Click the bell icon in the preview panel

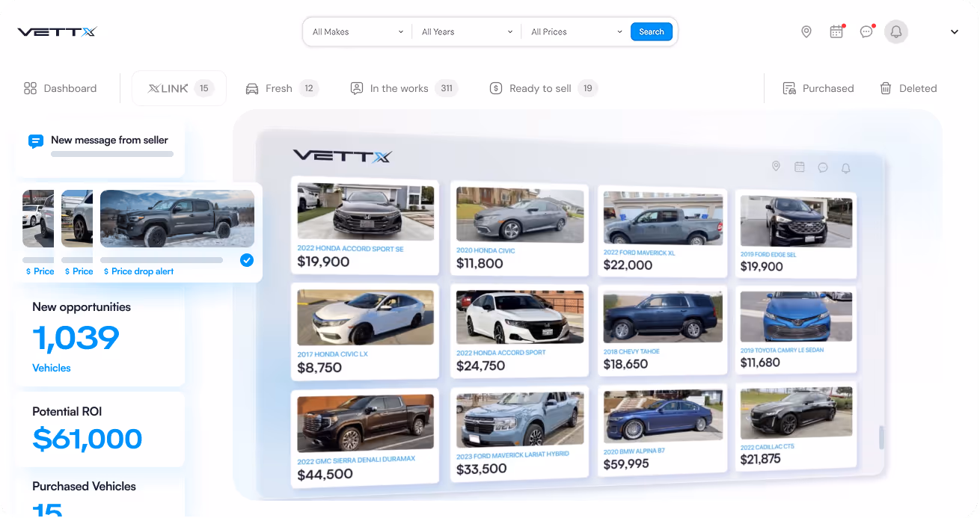pyautogui.click(x=845, y=168)
